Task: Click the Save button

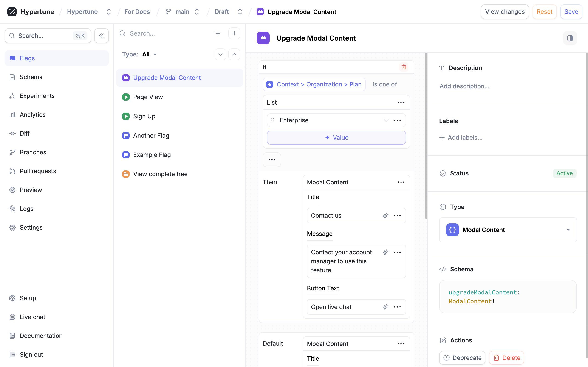Action: click(571, 12)
